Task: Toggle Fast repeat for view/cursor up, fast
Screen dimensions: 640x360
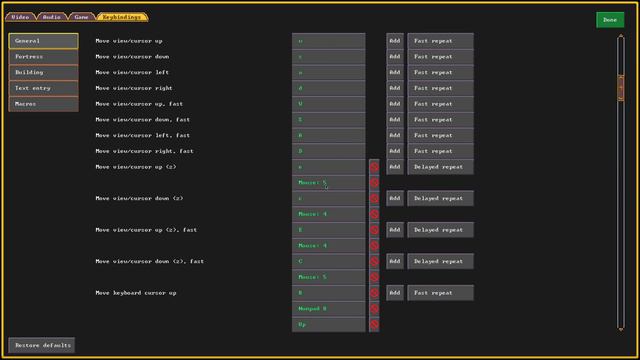Action: click(440, 104)
